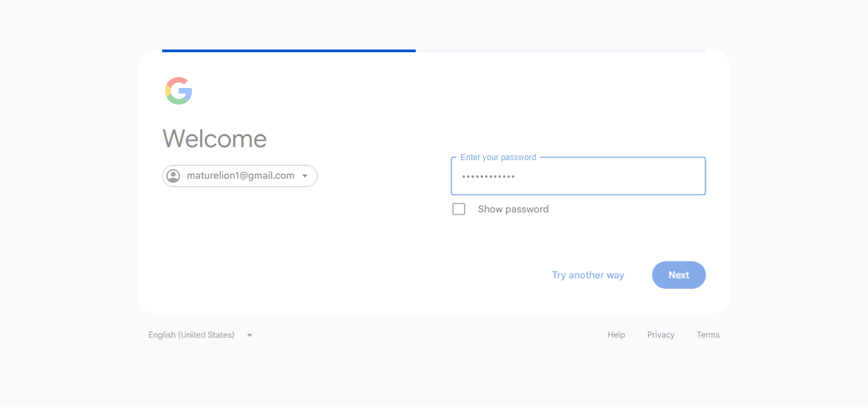Expand the account switcher arrow next to email

point(305,176)
